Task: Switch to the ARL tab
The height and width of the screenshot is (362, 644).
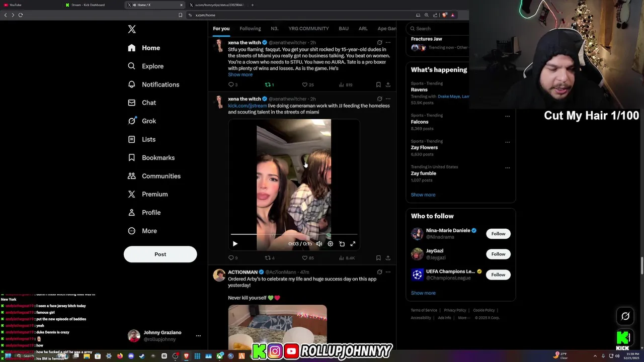Action: click(363, 29)
